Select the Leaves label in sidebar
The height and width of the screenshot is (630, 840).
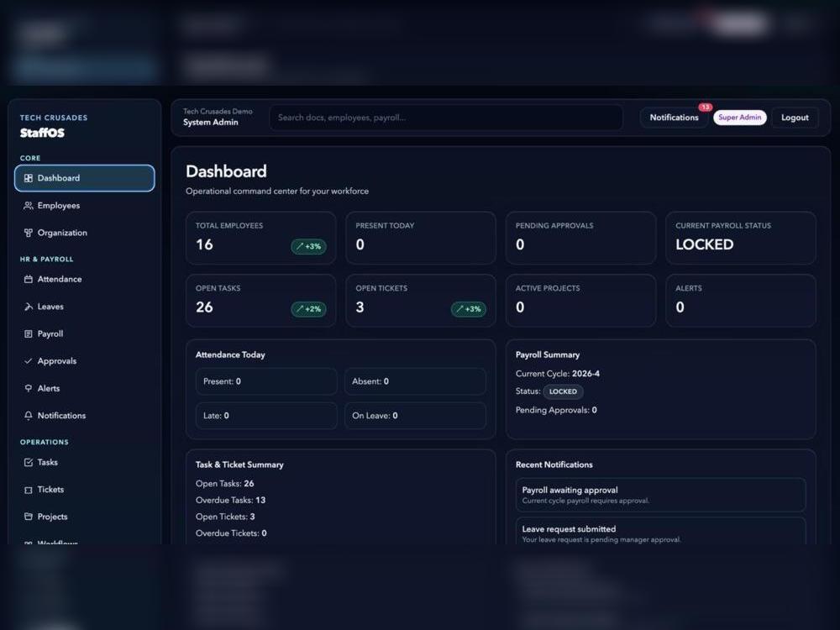click(50, 307)
